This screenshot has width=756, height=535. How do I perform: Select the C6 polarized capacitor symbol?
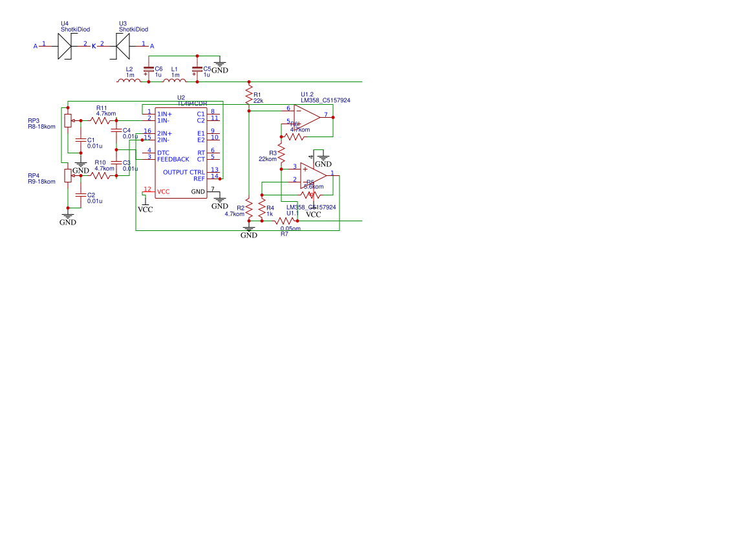point(149,71)
